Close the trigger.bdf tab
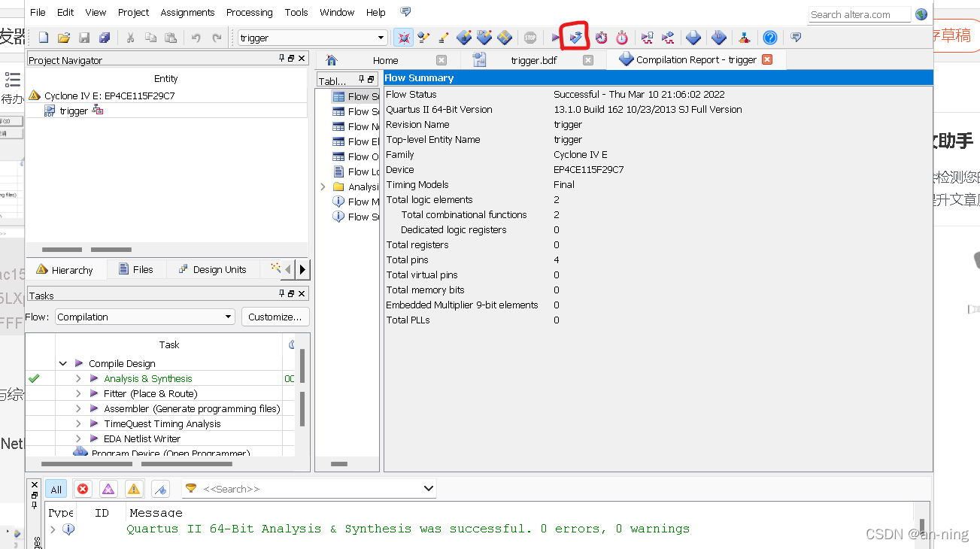Viewport: 980px width, 549px height. [588, 60]
